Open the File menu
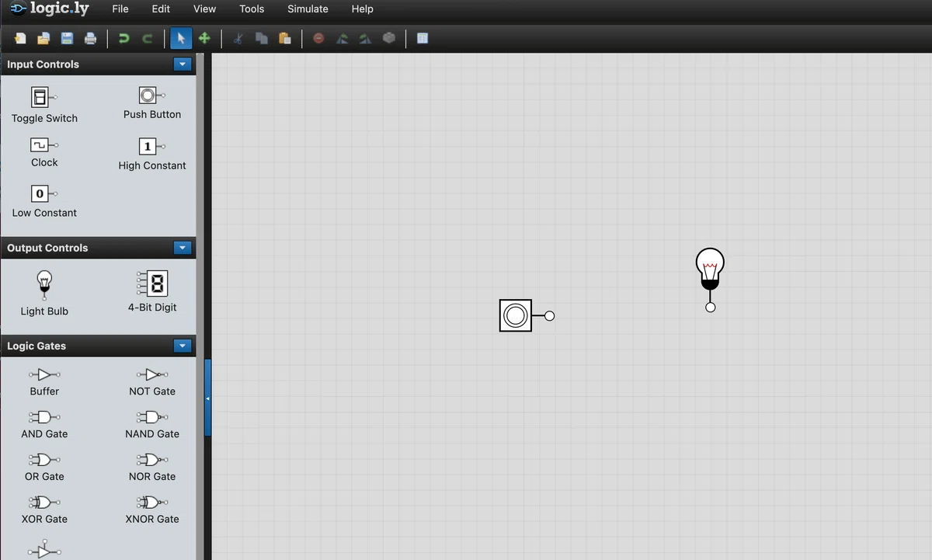Viewport: 932px width, 560px height. click(x=120, y=9)
